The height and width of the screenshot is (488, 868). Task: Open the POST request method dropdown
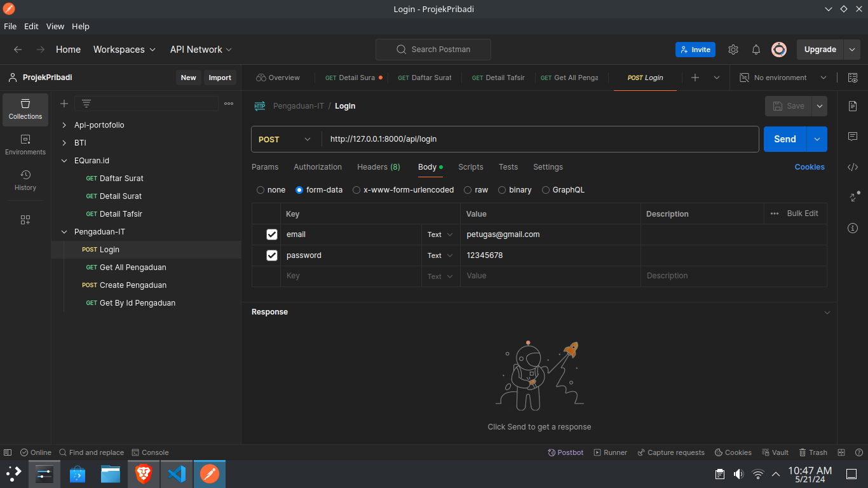285,139
